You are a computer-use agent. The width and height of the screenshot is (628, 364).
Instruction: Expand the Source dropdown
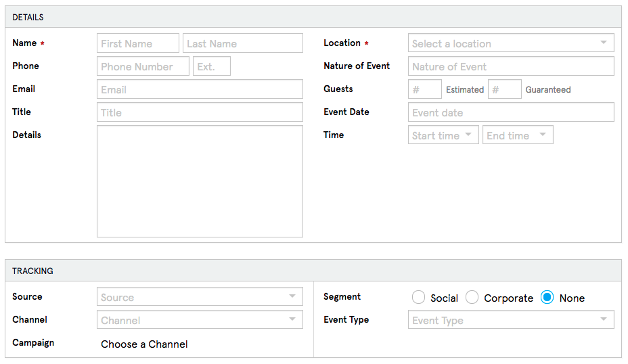point(200,297)
